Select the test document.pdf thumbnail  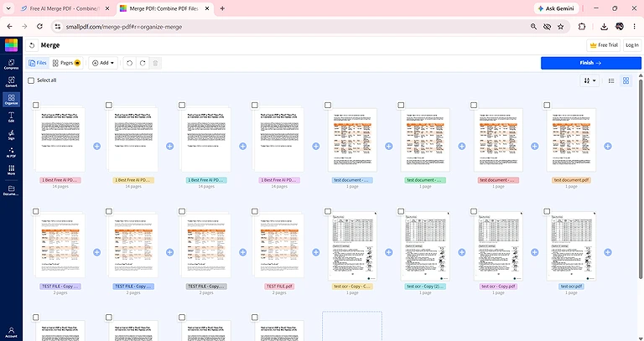pos(571,140)
